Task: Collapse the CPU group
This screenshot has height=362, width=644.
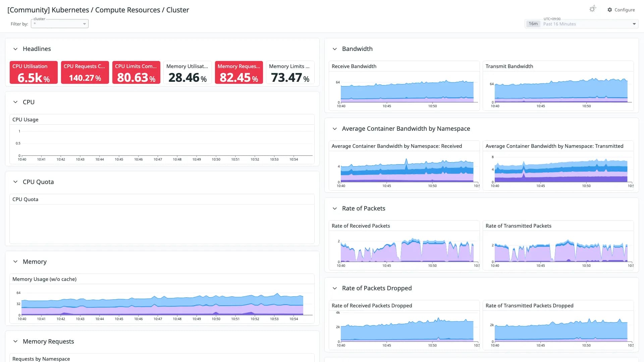Action: [x=15, y=102]
